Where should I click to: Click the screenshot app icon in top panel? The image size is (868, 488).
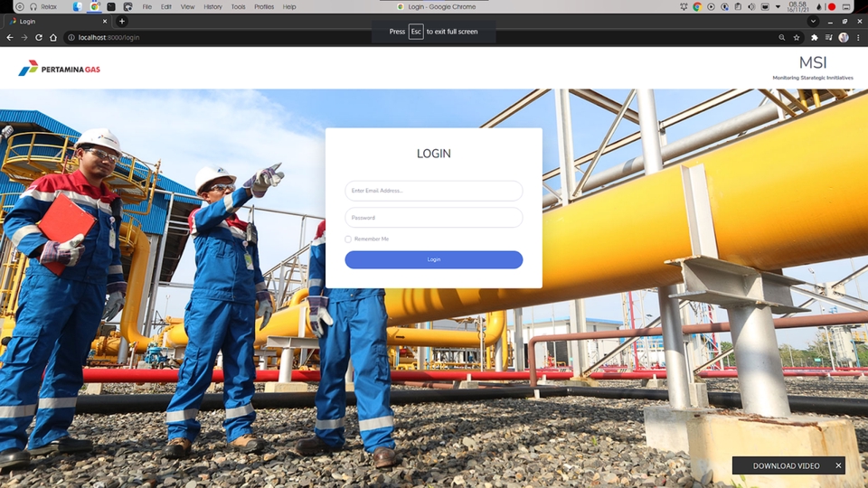(127, 6)
